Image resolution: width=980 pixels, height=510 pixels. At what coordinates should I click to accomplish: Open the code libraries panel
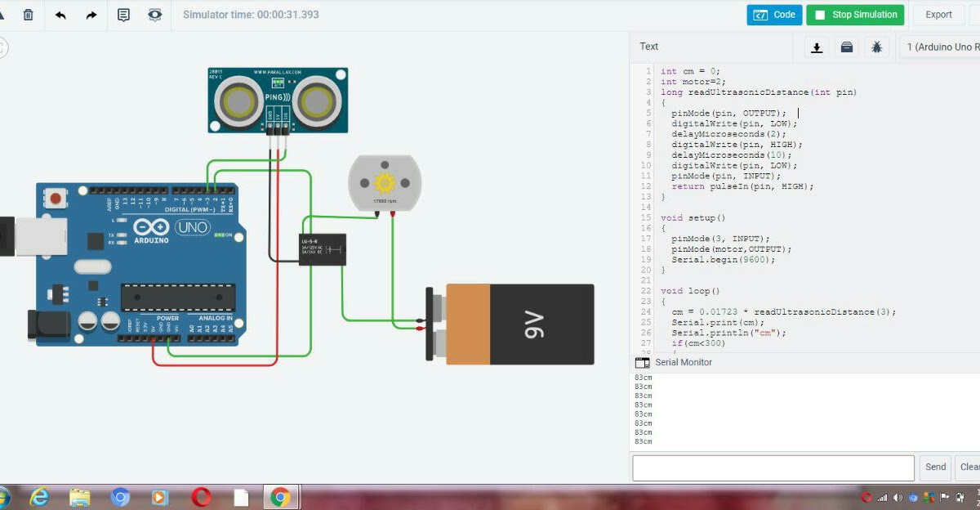[x=846, y=47]
